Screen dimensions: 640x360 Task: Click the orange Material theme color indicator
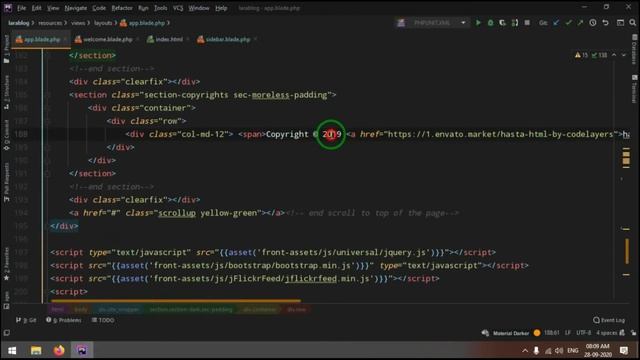click(x=537, y=333)
